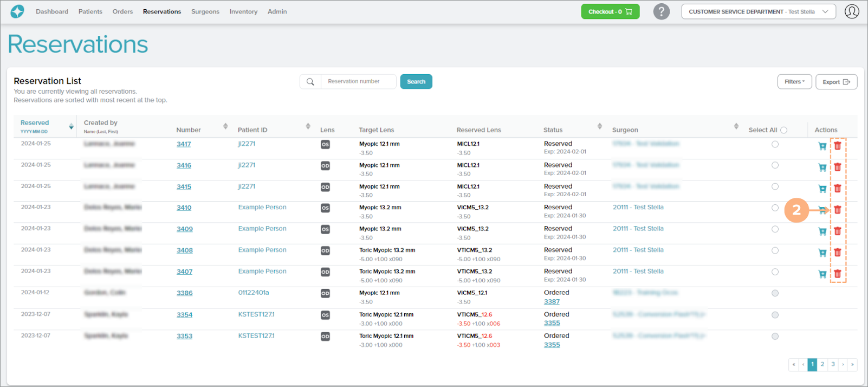The image size is (868, 387).
Task: Click the cart icon for reservation 3416
Action: coord(822,167)
